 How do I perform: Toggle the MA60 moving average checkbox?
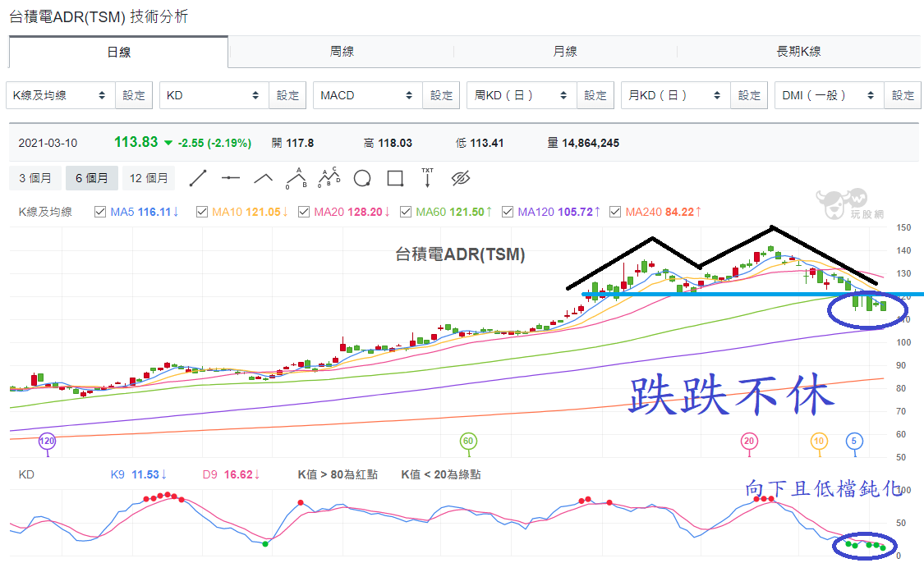(406, 212)
